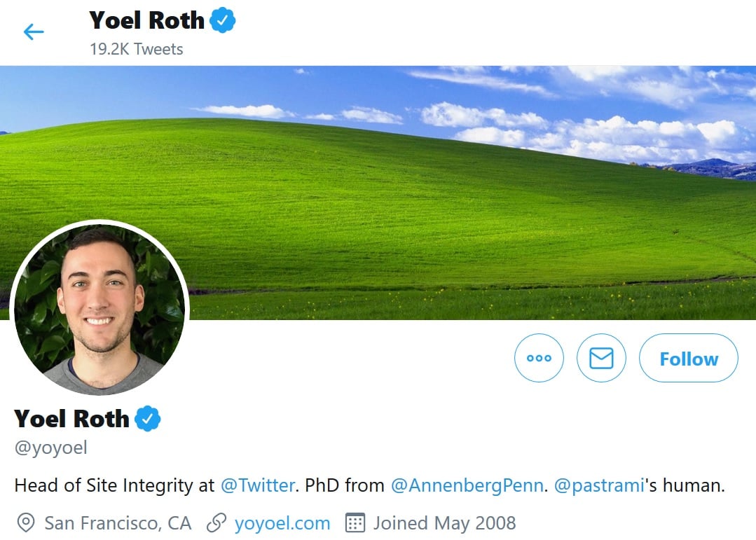
Task: Click the San Francisco, CA location text
Action: pos(118,522)
